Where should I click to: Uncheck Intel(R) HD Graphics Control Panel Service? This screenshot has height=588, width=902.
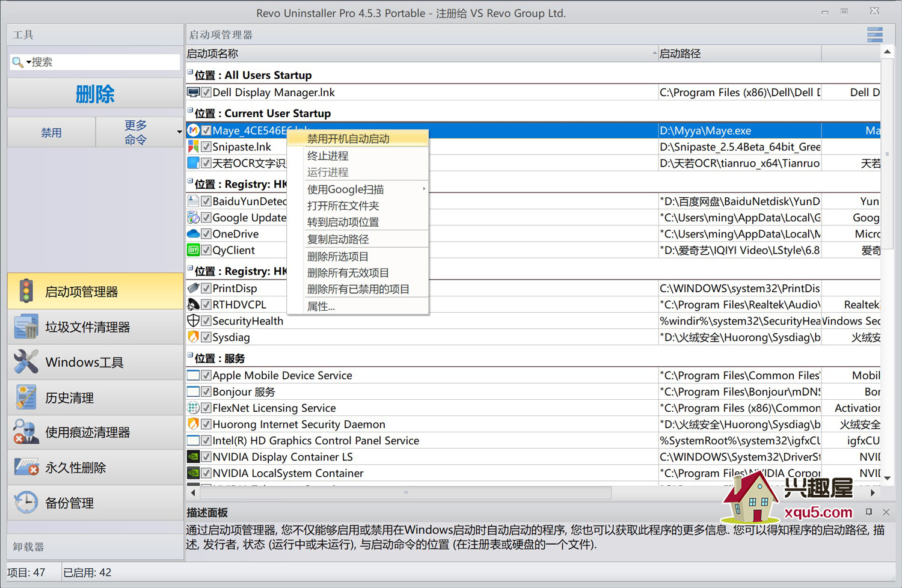click(x=206, y=441)
